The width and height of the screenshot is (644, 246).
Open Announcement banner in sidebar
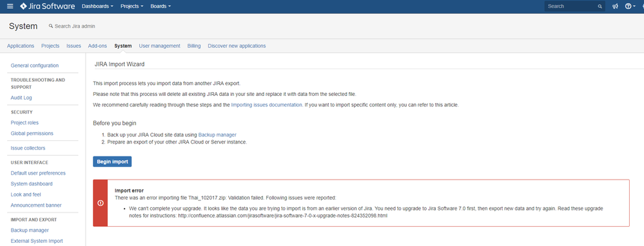pos(36,205)
